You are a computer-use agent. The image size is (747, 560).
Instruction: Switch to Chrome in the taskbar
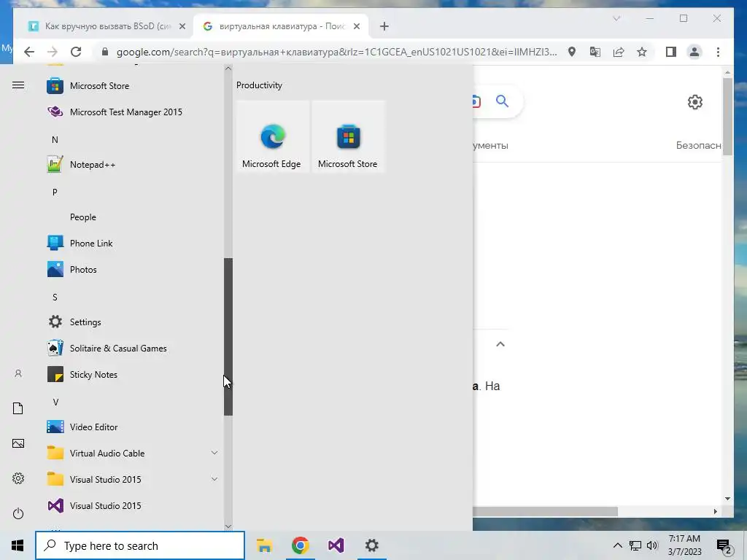300,545
